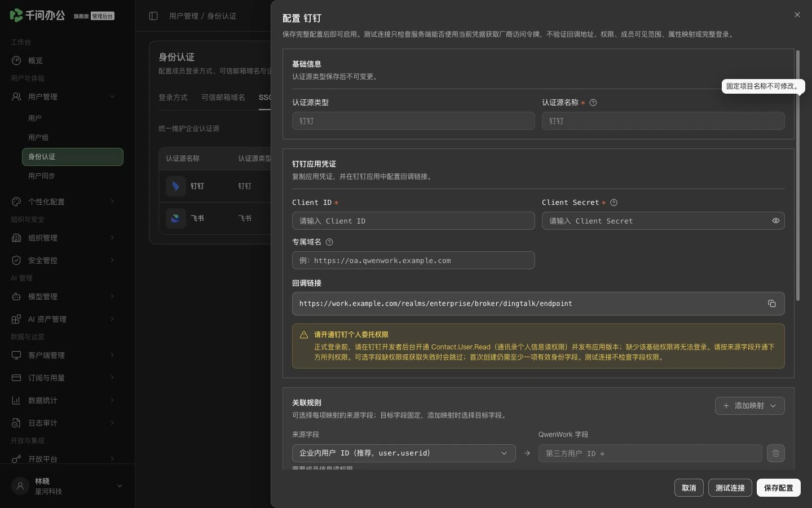
Task: Click the 开放平台 key icon
Action: point(16,459)
